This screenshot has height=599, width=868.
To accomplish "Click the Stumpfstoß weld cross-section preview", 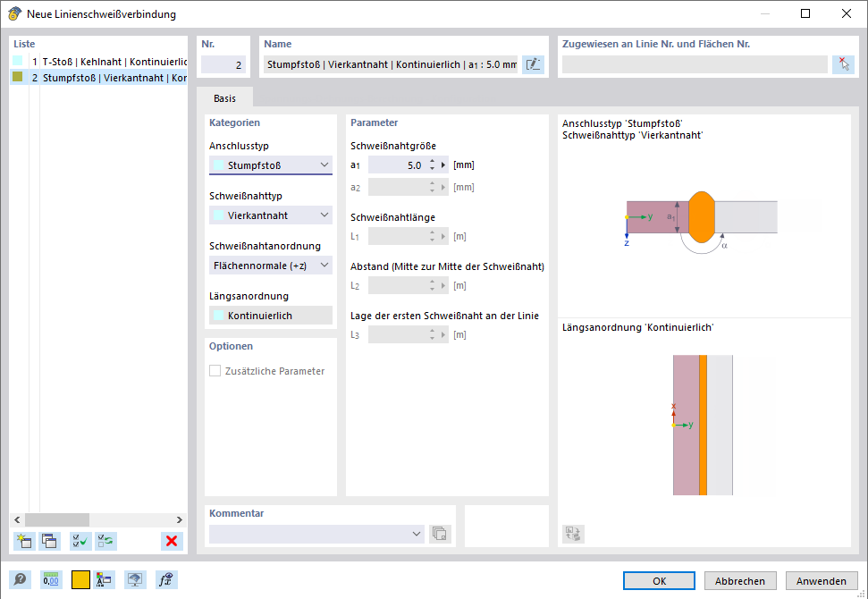I will [702, 224].
